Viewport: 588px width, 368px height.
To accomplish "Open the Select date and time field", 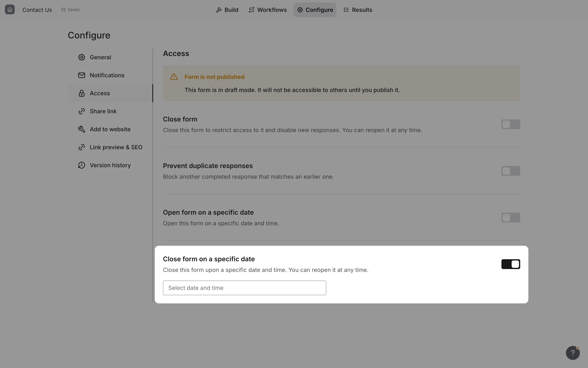I will (x=244, y=288).
